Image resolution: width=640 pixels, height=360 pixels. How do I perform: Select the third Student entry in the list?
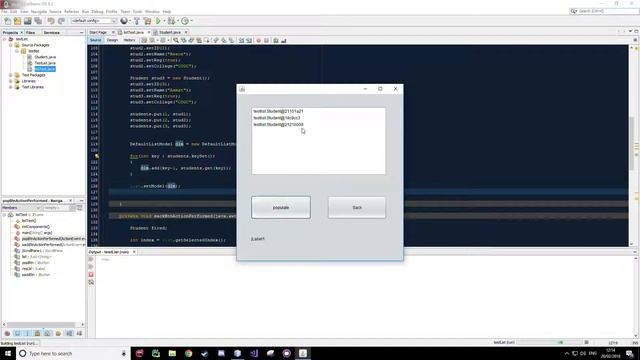pos(278,124)
